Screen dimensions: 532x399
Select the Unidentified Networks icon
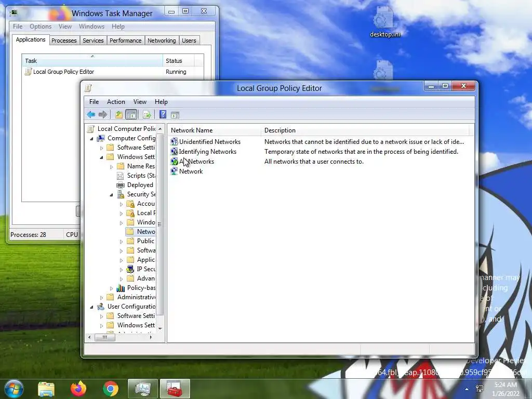[174, 141]
